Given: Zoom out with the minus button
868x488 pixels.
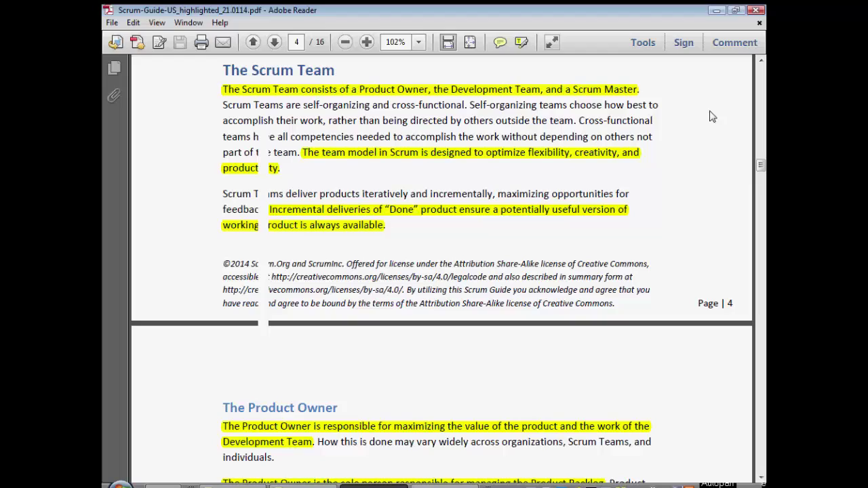Looking at the screenshot, I should 345,42.
